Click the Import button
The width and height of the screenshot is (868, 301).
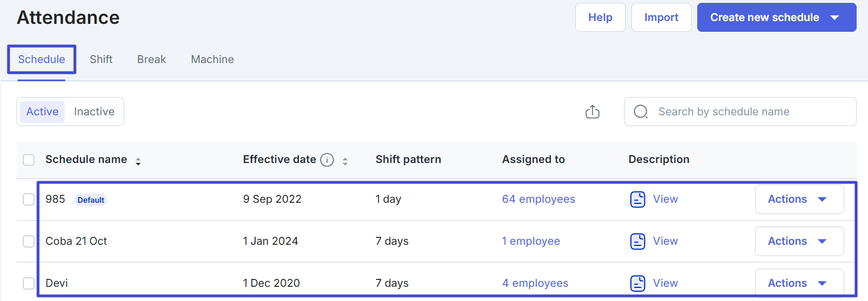pyautogui.click(x=661, y=18)
